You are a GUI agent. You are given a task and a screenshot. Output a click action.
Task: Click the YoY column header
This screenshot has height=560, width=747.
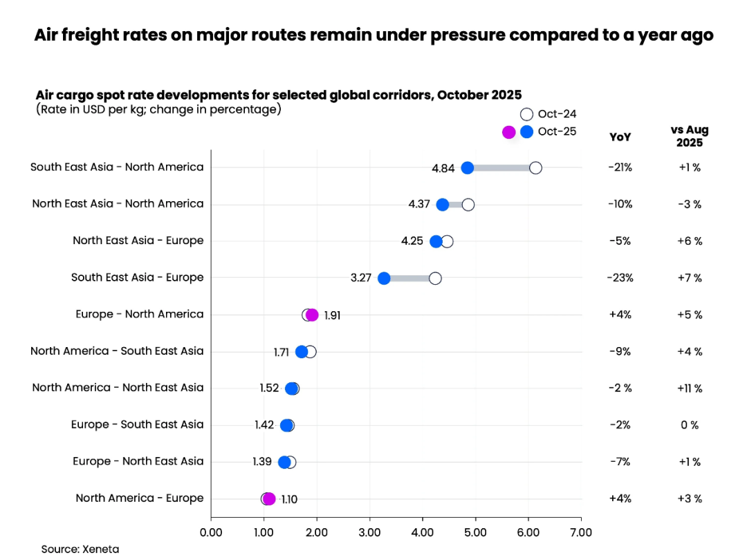(x=620, y=137)
